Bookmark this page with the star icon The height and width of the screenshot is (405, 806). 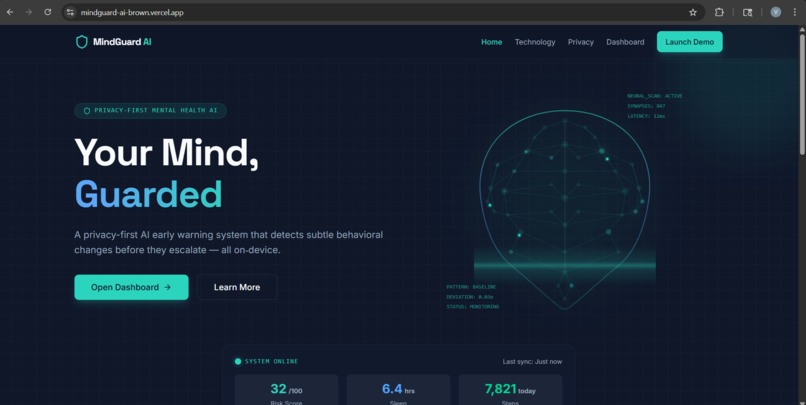(x=693, y=12)
